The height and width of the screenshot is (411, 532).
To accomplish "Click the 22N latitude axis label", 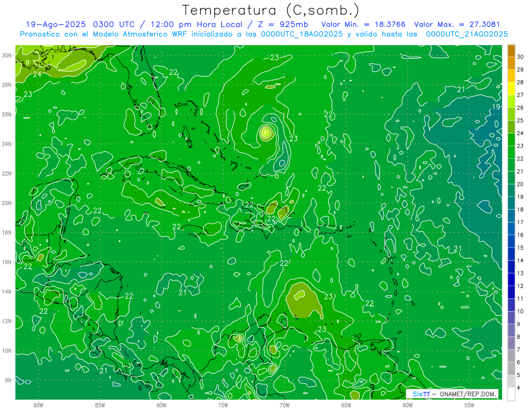I will [7, 173].
